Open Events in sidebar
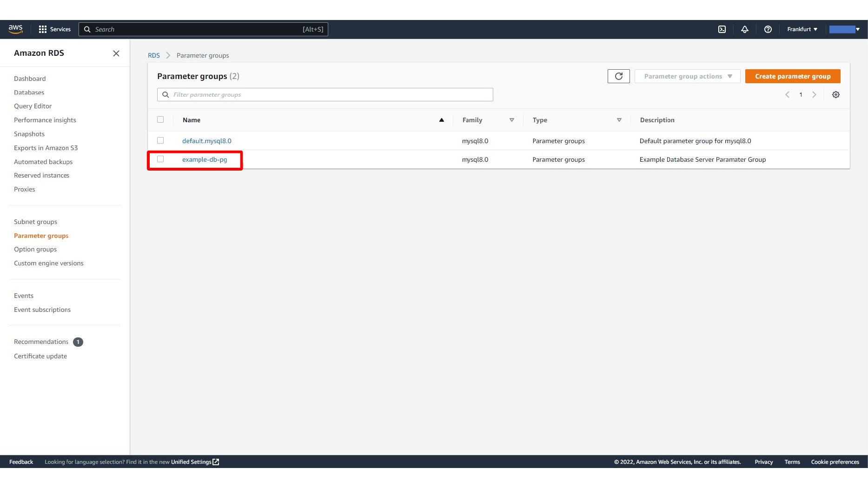This screenshot has height=488, width=868. (x=24, y=296)
